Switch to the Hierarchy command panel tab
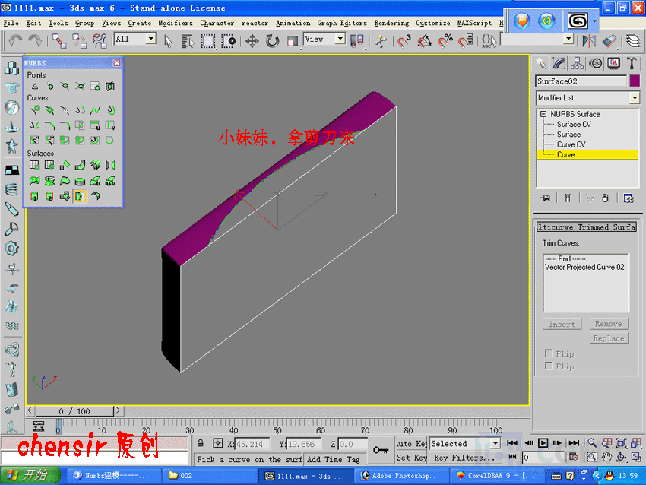Image resolution: width=646 pixels, height=485 pixels. pyautogui.click(x=577, y=63)
